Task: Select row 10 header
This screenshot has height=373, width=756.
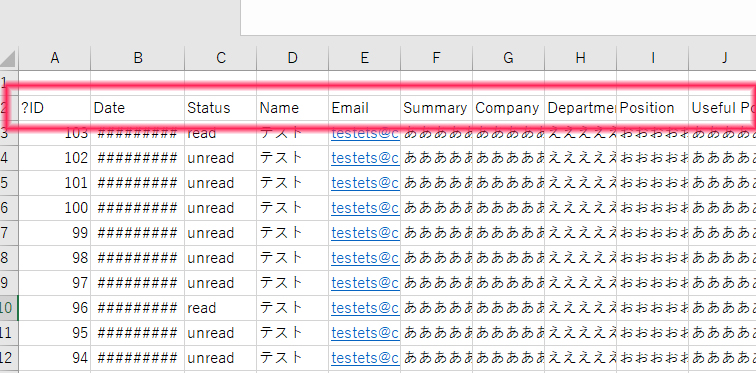Action: tap(9, 308)
